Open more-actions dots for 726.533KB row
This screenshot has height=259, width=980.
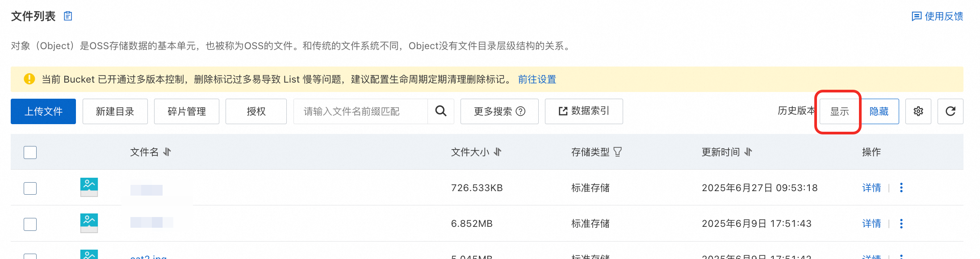(901, 188)
